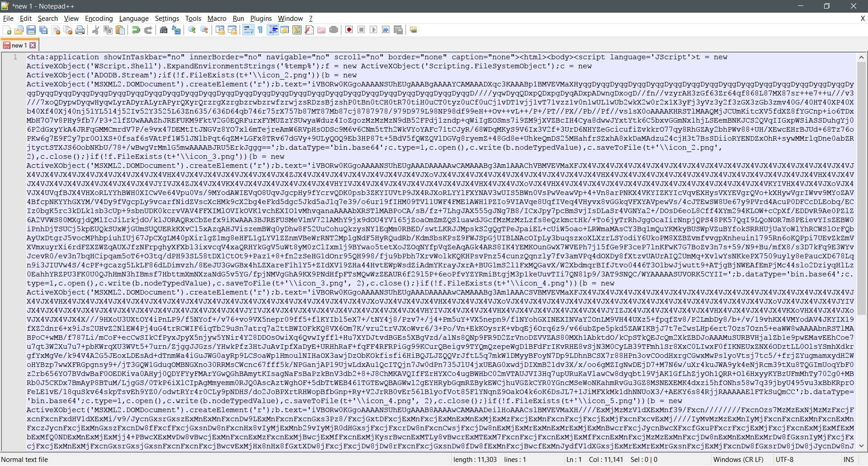The height and width of the screenshot is (466, 868).
Task: Expand the Settings menu
Action: click(167, 19)
